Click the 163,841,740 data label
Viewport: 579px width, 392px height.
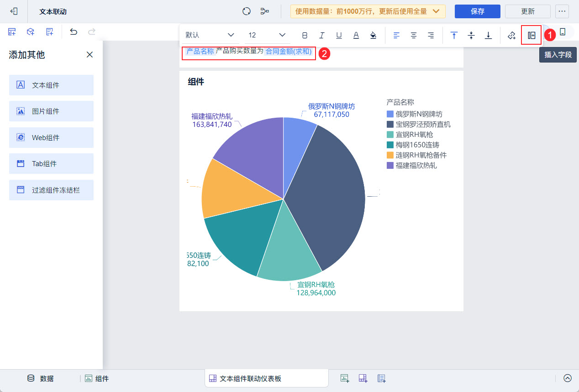pos(212,124)
